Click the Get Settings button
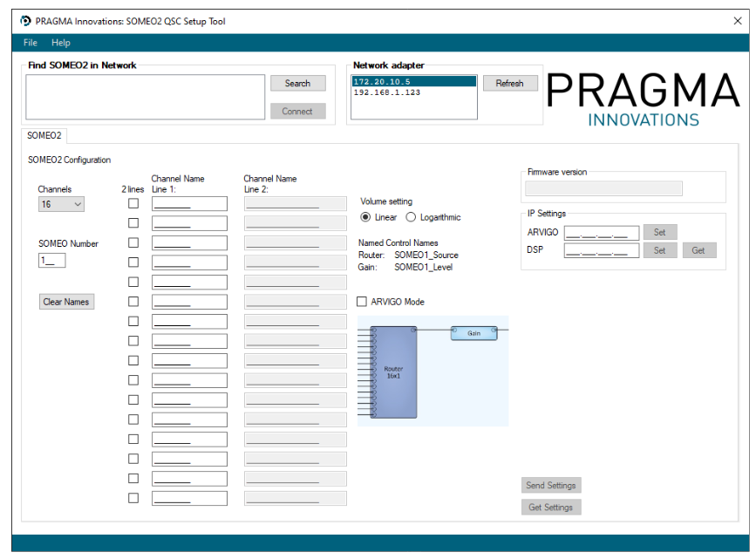The height and width of the screenshot is (559, 756). 551,508
